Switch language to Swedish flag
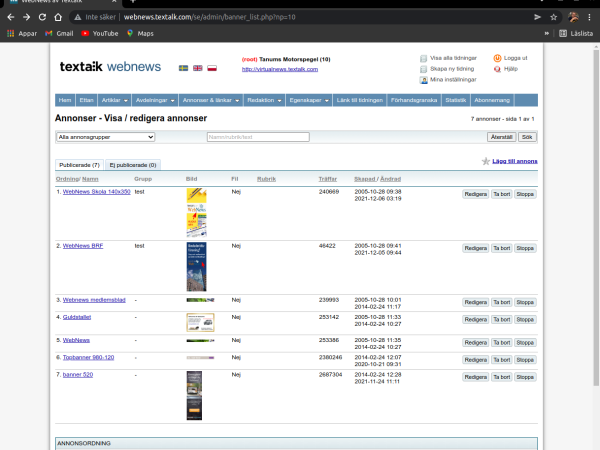This screenshot has height=450, width=600. point(183,68)
